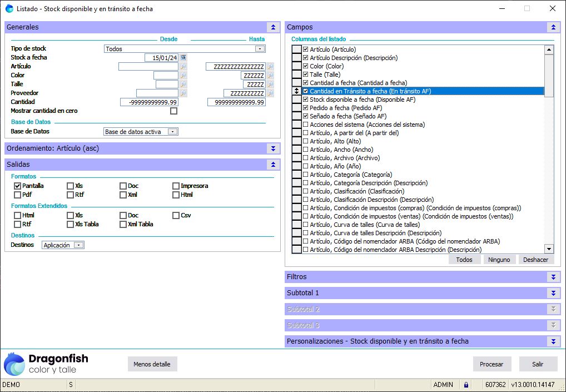The height and width of the screenshot is (392, 566).
Task: Open the Tipo de stock dropdown
Action: point(260,49)
